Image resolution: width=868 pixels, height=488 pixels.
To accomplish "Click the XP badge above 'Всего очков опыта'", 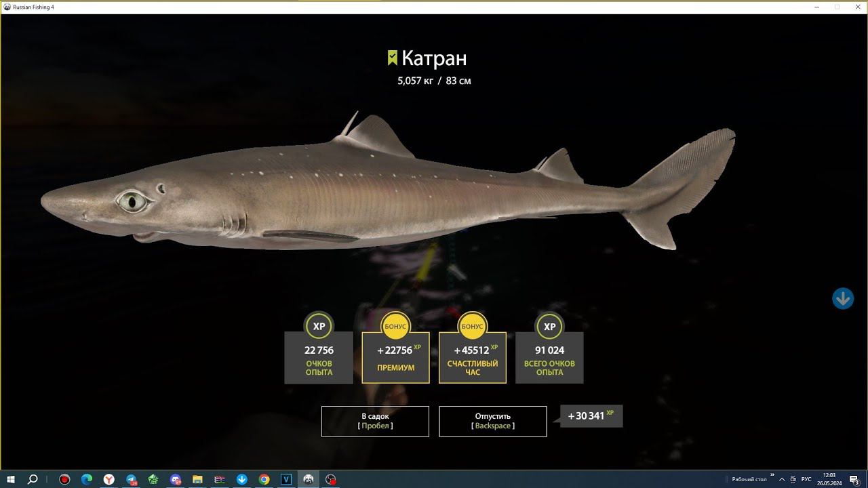I will tap(549, 326).
